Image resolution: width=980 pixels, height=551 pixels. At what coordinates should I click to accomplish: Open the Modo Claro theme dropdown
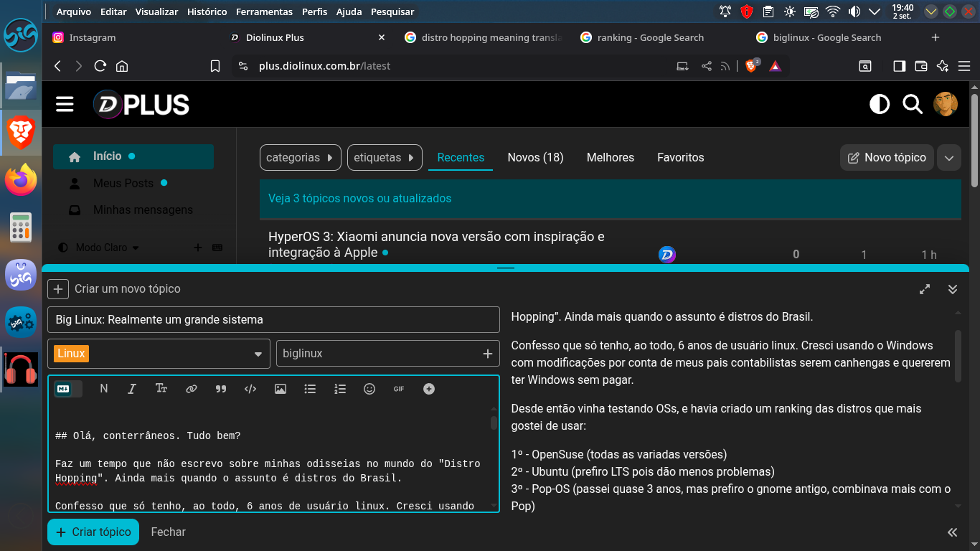tap(100, 248)
